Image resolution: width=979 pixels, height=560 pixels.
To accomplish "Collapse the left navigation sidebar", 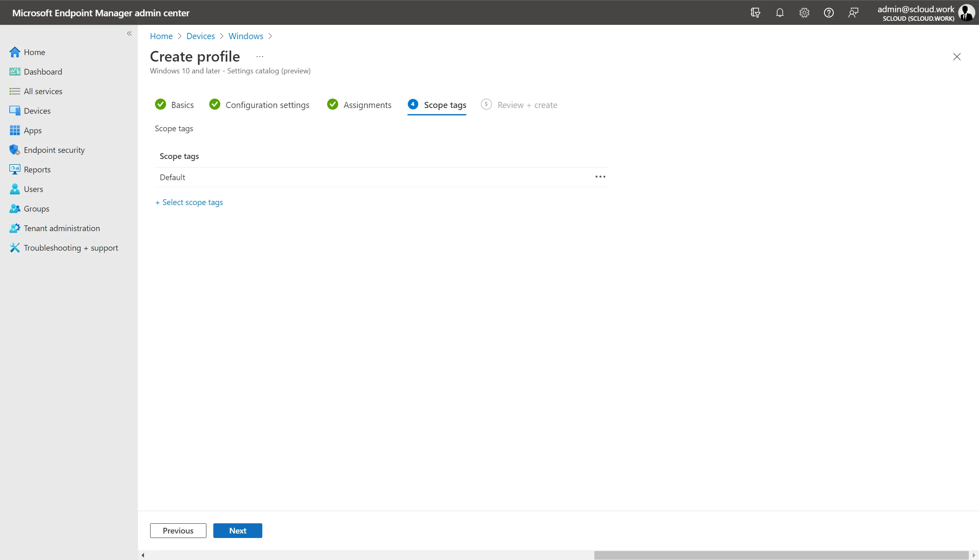I will click(x=129, y=33).
